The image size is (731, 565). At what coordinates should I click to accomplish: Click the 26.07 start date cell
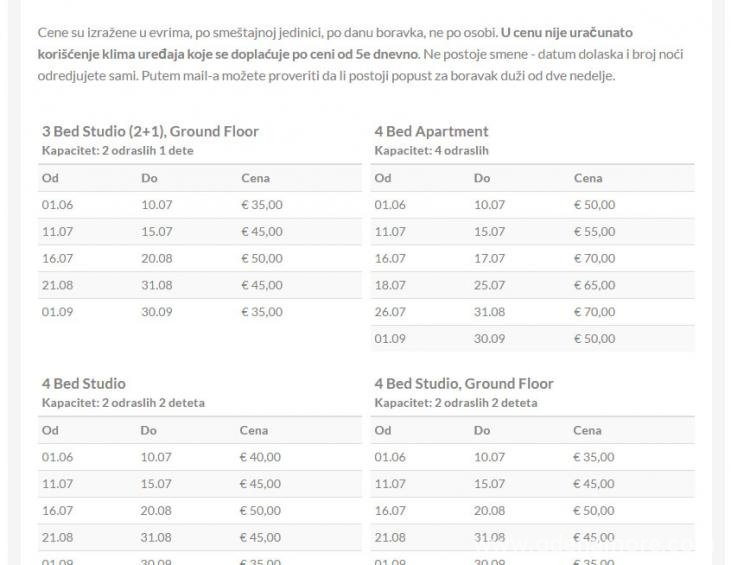[390, 312]
